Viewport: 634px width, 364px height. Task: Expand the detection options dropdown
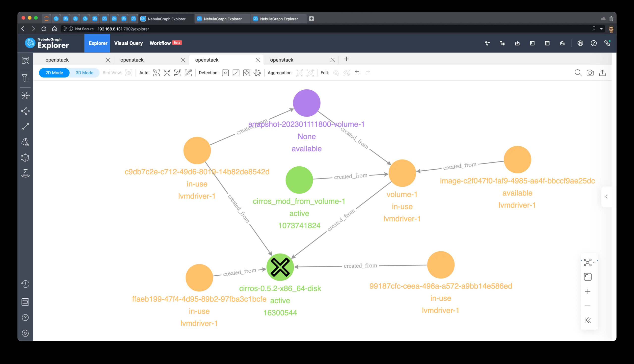tap(258, 73)
